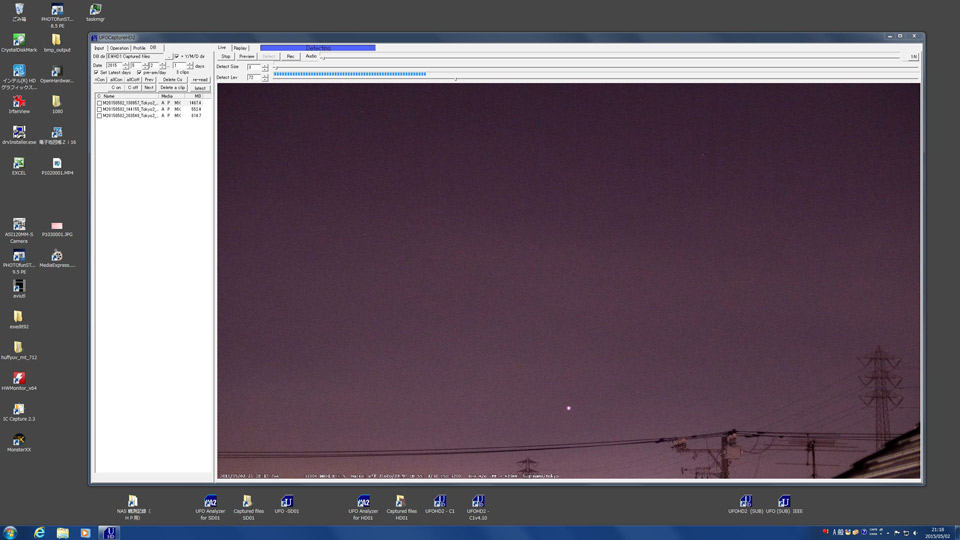Viewport: 960px width, 540px height.
Task: Select the IrfanView desktop icon
Action: pos(19,105)
